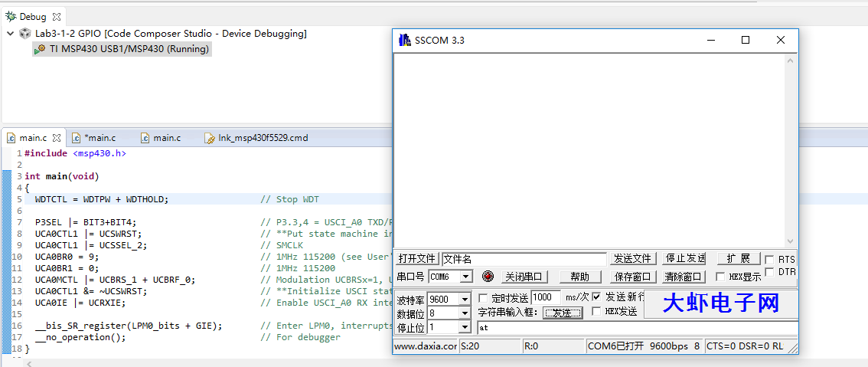This screenshot has width=868, height=367.
Task: Open the 串口号 COM6 dropdown
Action: click(x=467, y=276)
